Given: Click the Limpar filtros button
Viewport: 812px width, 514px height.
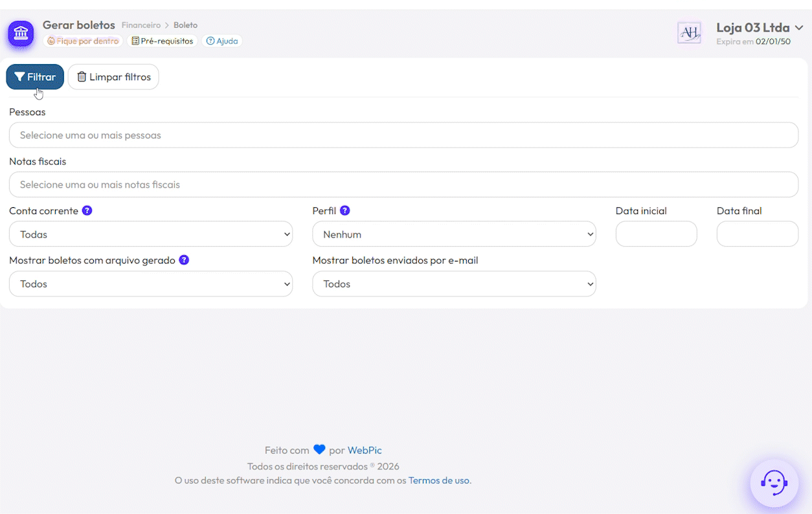Looking at the screenshot, I should 113,77.
